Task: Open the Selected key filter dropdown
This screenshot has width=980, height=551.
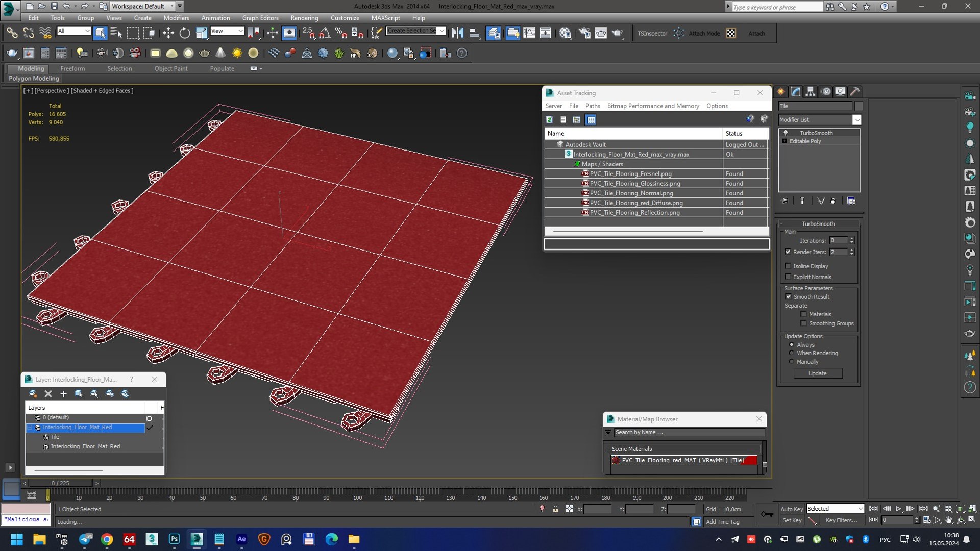Action: pyautogui.click(x=835, y=509)
